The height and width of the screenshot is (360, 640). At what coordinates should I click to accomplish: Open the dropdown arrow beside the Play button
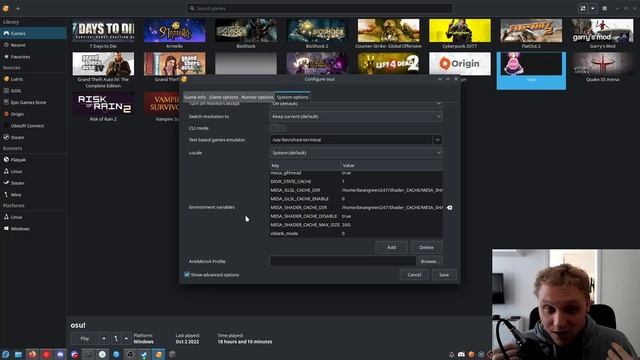pyautogui.click(x=104, y=338)
